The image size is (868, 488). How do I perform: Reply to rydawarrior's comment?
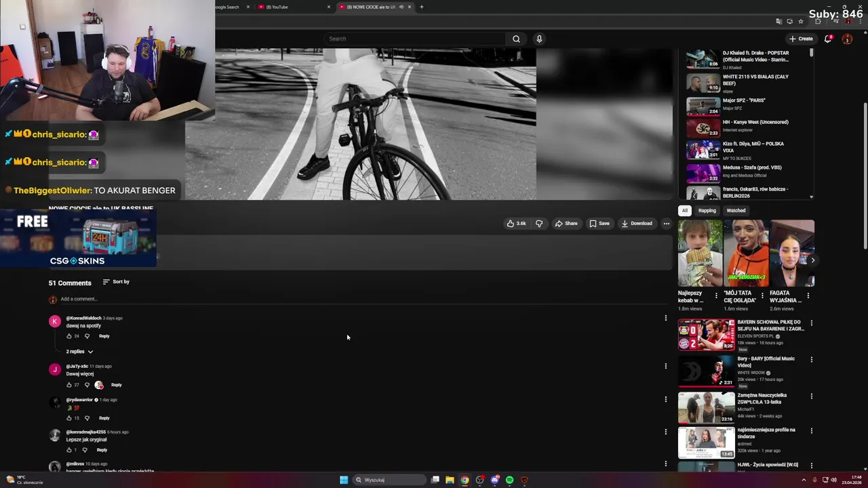pos(104,418)
